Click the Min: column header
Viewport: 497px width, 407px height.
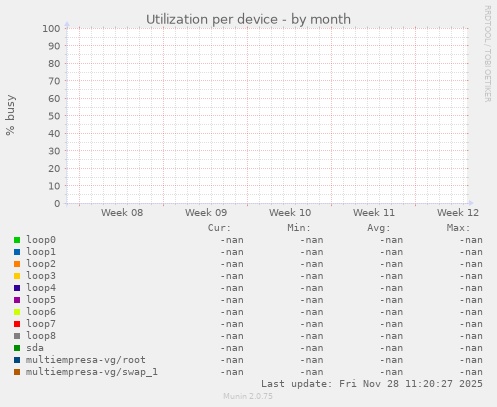coord(299,228)
